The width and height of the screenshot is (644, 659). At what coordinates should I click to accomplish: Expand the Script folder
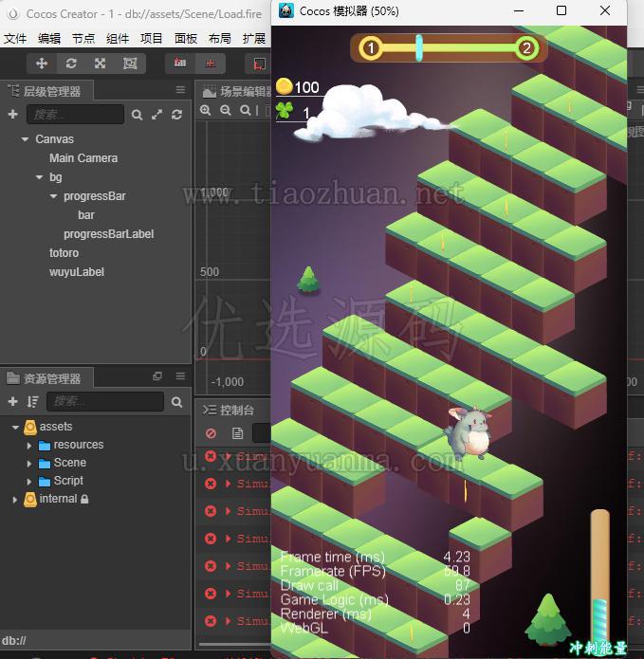point(29,482)
